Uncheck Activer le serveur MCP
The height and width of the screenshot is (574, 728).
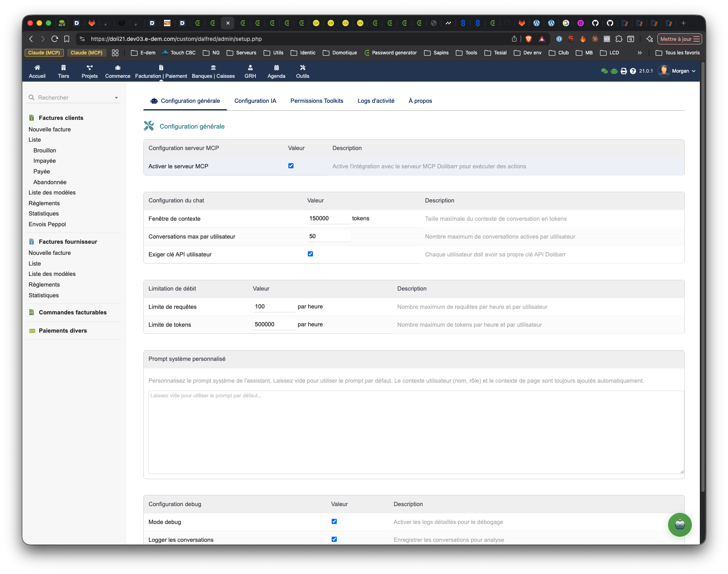pyautogui.click(x=291, y=166)
